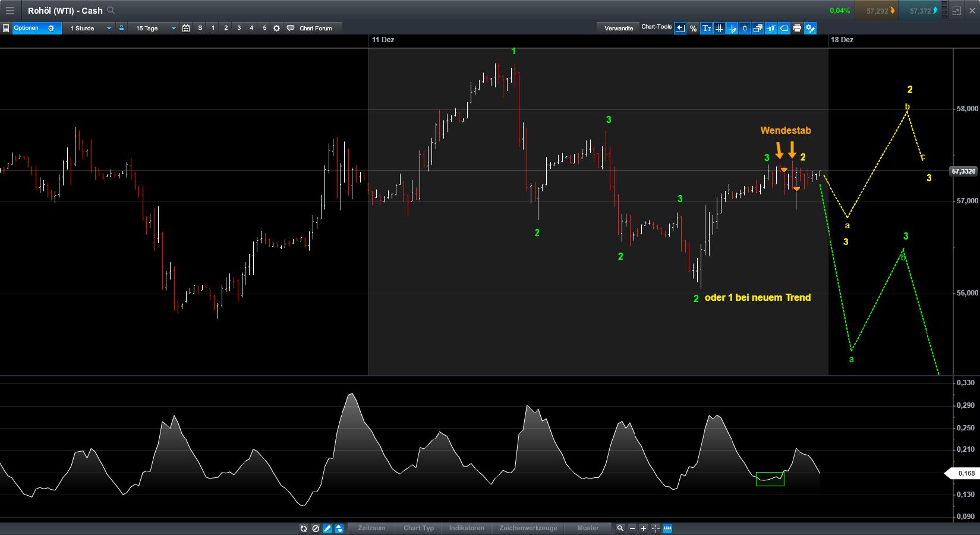The image size is (980, 535).
Task: Click the zoom-in plus icon at bottom
Action: 643,528
